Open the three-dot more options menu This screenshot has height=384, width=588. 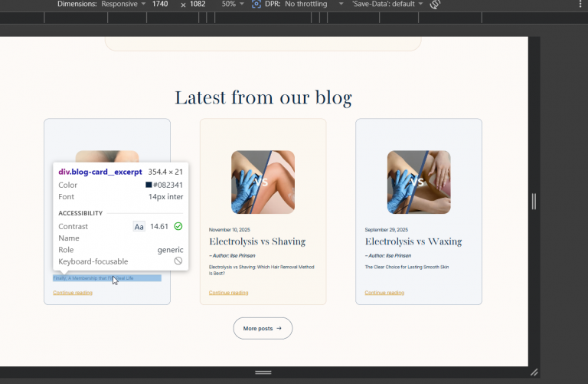580,4
